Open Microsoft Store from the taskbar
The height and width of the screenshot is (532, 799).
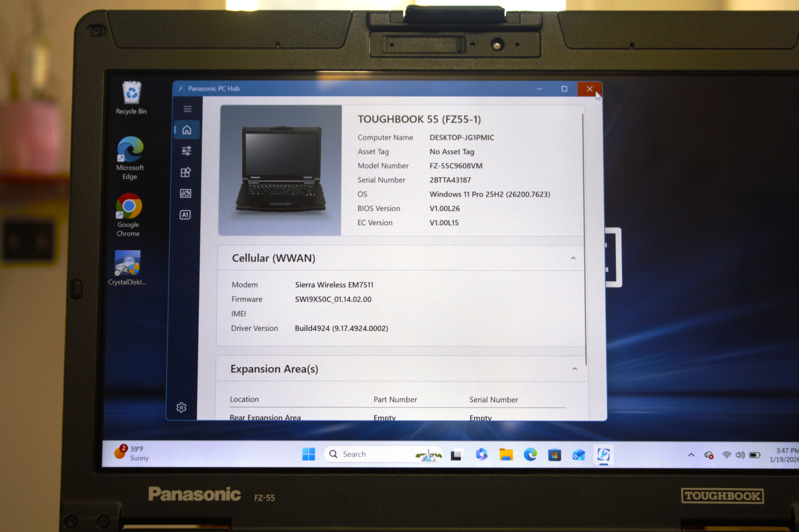pyautogui.click(x=554, y=455)
